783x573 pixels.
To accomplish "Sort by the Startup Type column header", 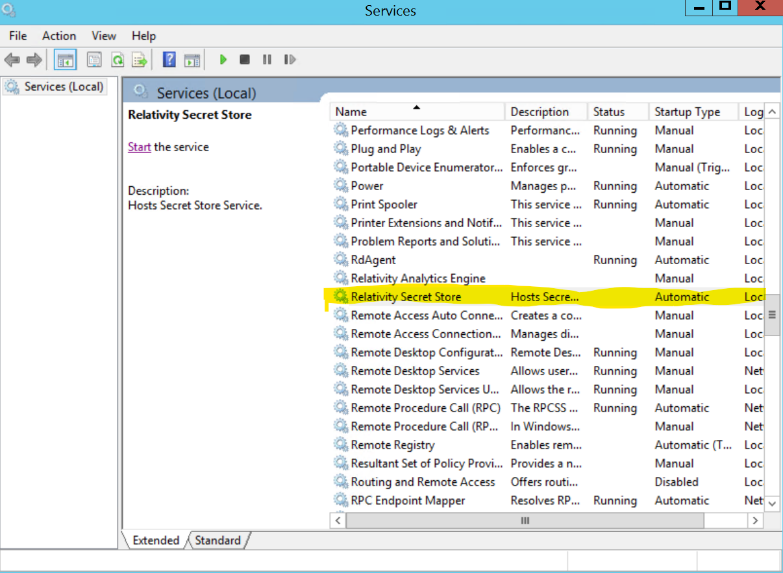I will (693, 112).
